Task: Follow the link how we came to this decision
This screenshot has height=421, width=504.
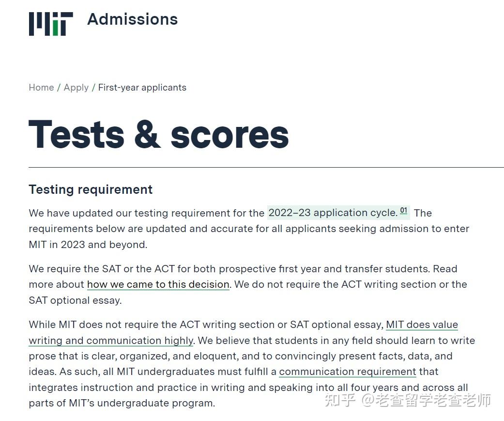Action: point(158,284)
